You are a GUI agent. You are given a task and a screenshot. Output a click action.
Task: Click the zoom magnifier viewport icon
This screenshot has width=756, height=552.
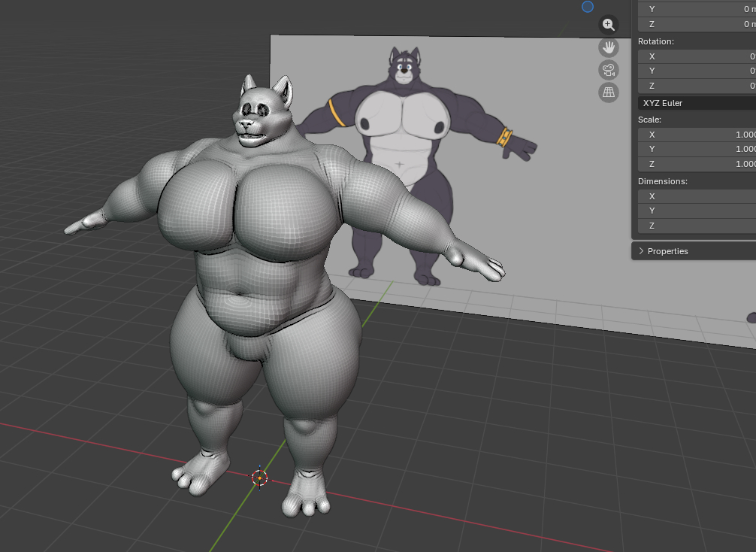pos(608,25)
